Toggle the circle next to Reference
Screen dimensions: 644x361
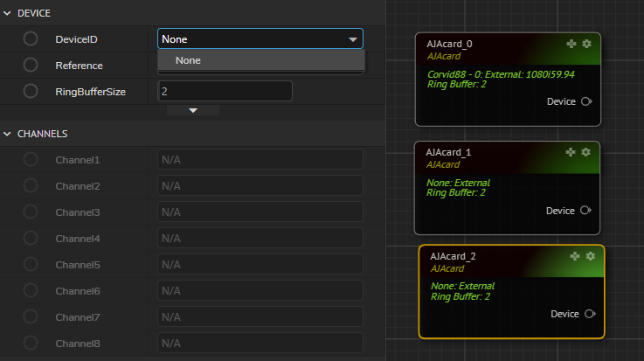click(x=31, y=65)
